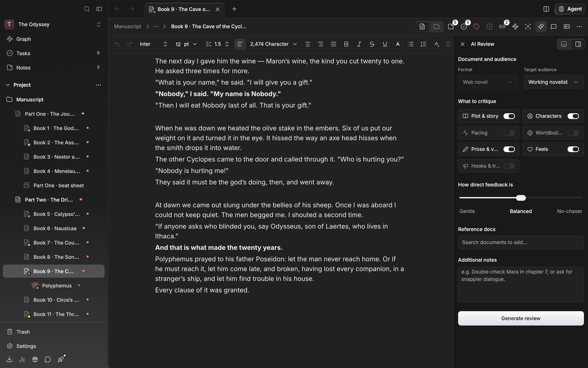Switch workspace via The Odyssey chevrons
Image resolution: width=588 pixels, height=368 pixels.
click(x=99, y=24)
